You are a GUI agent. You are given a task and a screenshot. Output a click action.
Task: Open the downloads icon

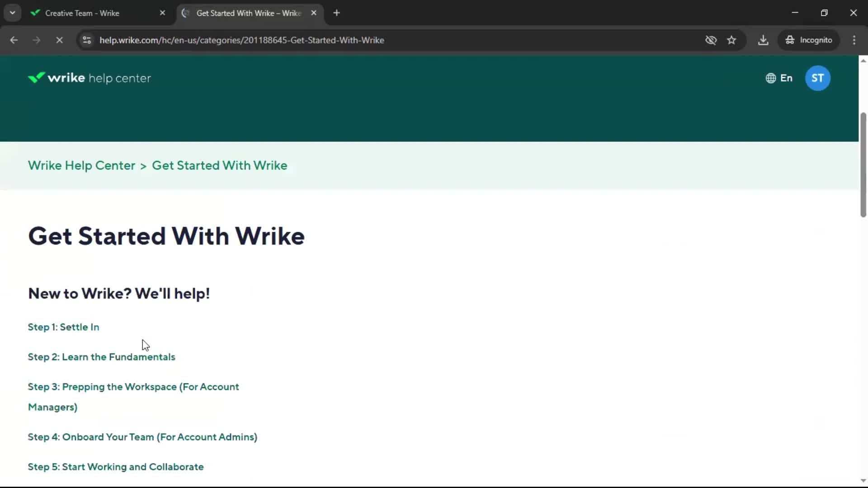pos(763,40)
